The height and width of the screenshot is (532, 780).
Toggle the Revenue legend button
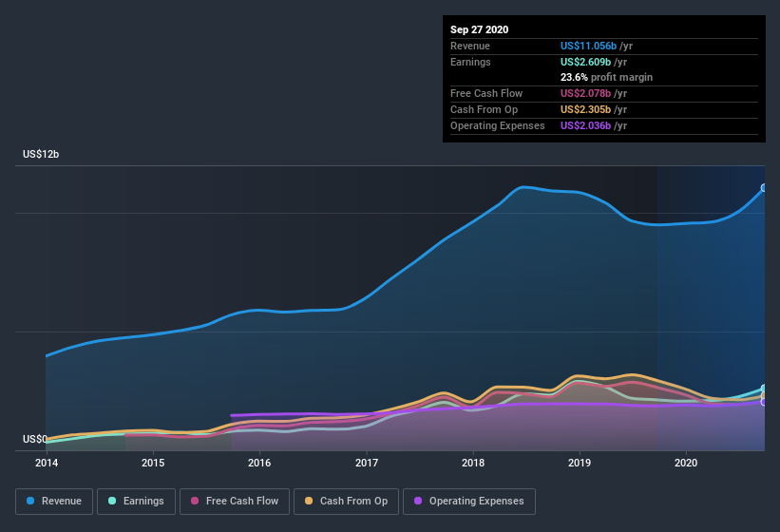[54, 502]
